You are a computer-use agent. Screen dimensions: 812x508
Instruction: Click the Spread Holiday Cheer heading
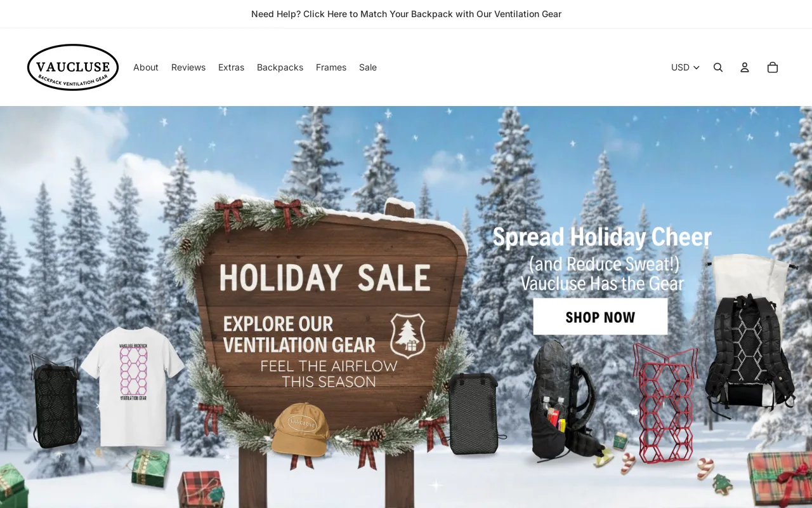602,237
